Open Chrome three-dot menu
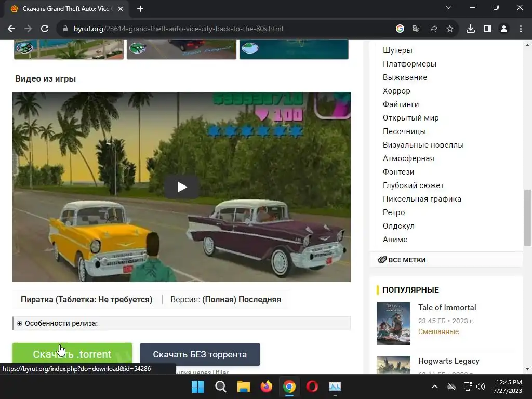The width and height of the screenshot is (532, 399). click(521, 29)
